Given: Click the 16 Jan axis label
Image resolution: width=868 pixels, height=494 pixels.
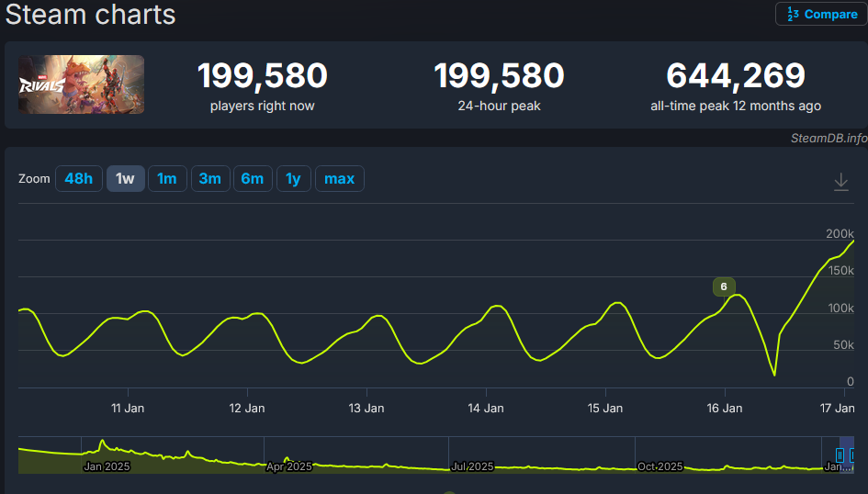Looking at the screenshot, I should click(725, 409).
